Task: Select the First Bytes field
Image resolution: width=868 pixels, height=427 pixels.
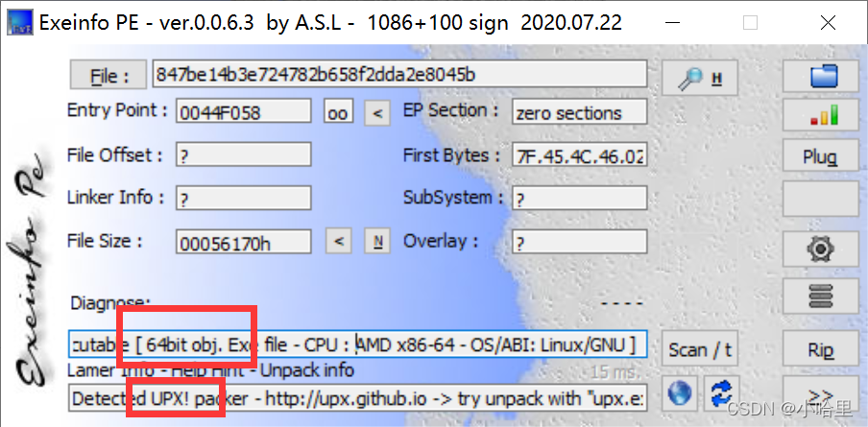Action: [x=580, y=154]
